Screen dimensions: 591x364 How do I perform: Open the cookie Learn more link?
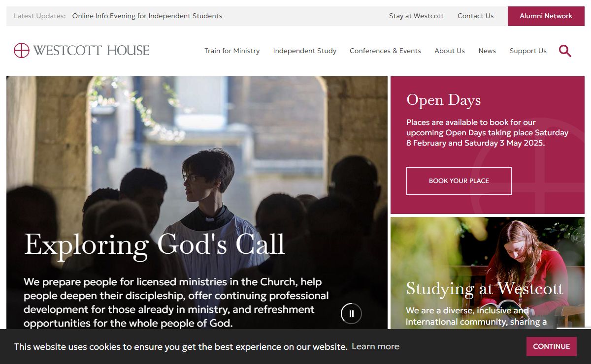point(375,346)
